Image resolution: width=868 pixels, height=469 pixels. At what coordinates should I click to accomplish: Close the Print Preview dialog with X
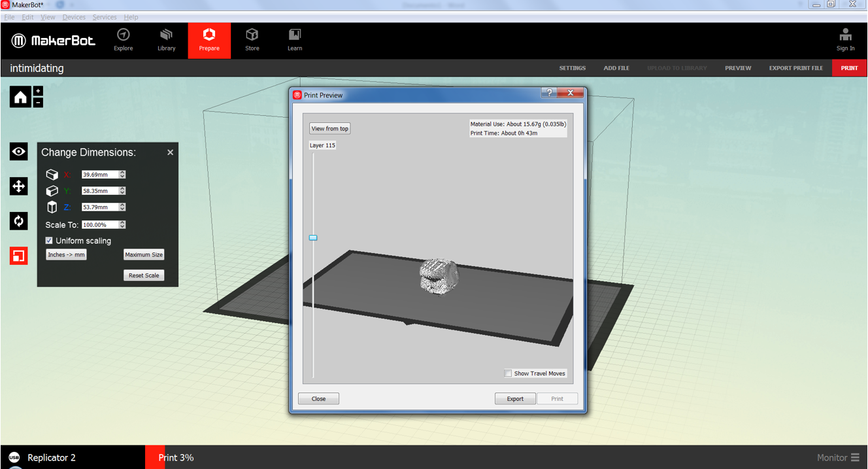pyautogui.click(x=570, y=93)
